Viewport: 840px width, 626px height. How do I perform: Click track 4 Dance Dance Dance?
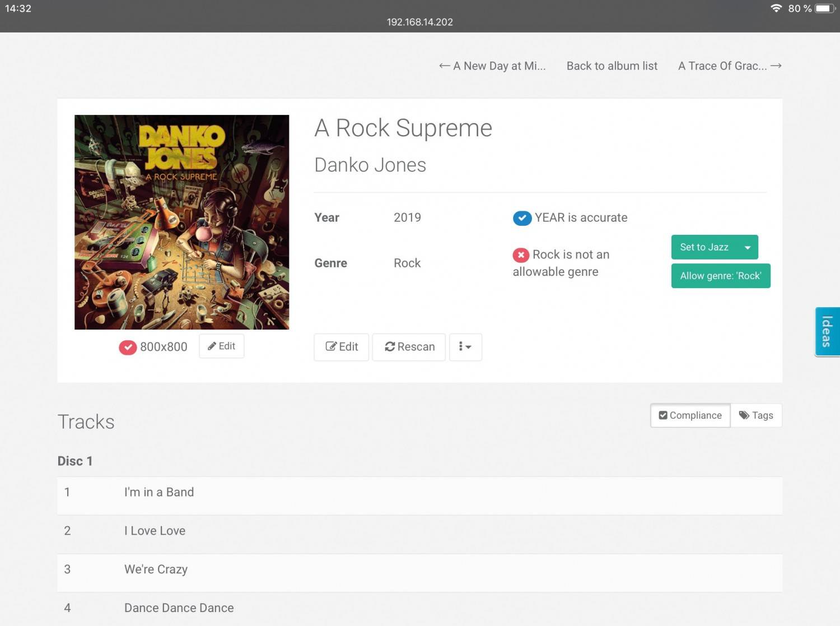click(x=419, y=609)
